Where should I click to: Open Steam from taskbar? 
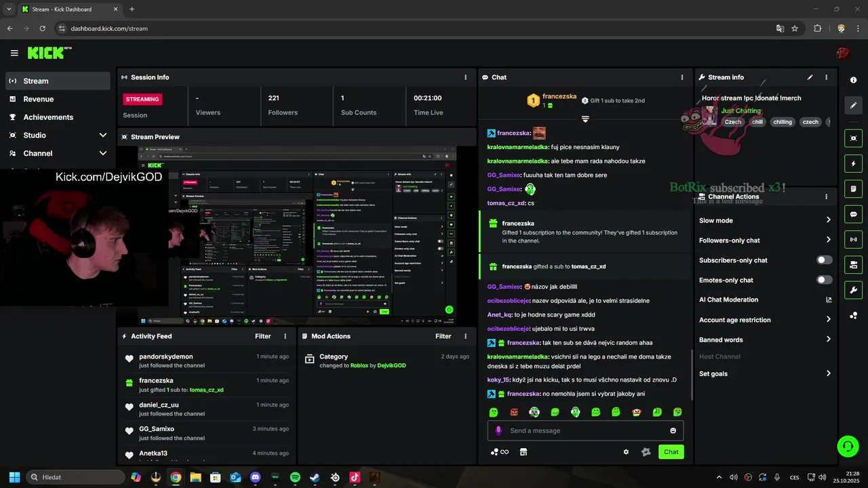click(315, 477)
